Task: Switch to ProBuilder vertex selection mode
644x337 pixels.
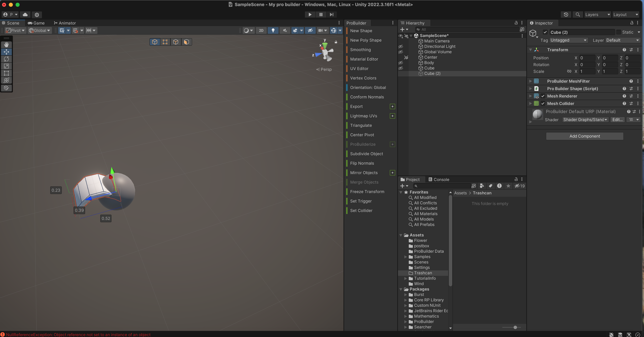Action: [x=165, y=42]
